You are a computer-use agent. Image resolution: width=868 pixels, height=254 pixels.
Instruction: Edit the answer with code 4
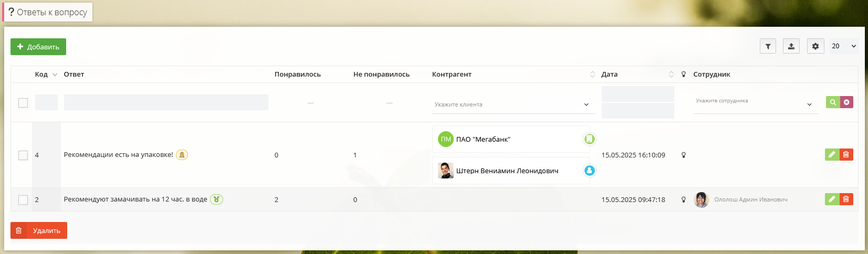point(832,154)
